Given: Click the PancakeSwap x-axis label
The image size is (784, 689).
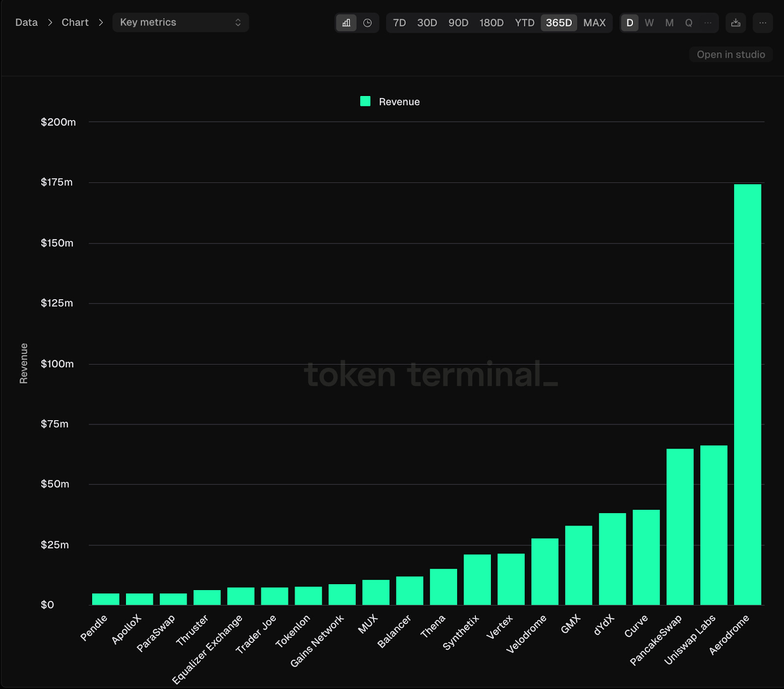Looking at the screenshot, I should pos(656,640).
